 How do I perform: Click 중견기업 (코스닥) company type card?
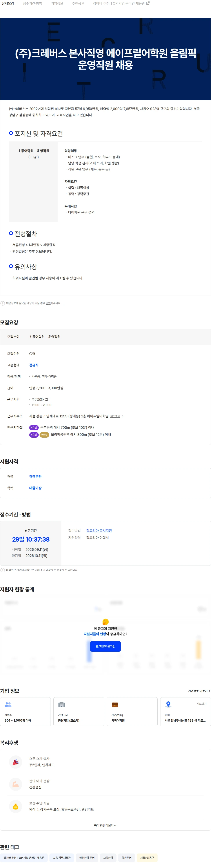tap(78, 712)
